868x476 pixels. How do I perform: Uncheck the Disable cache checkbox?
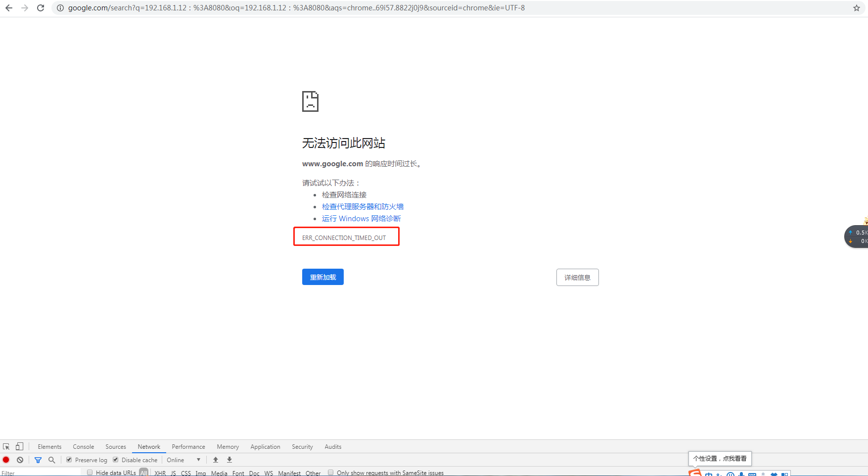pos(116,460)
